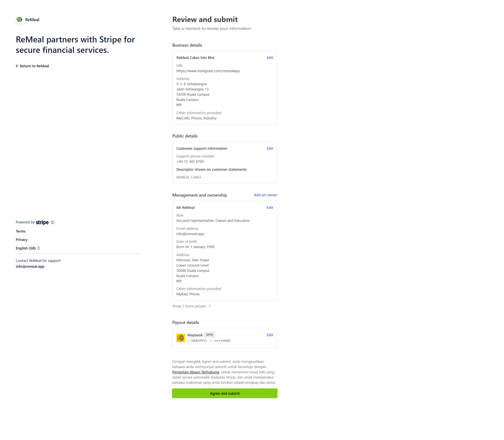The height and width of the screenshot is (440, 504).
Task: Expand Show 2 more people
Action: coord(189,306)
